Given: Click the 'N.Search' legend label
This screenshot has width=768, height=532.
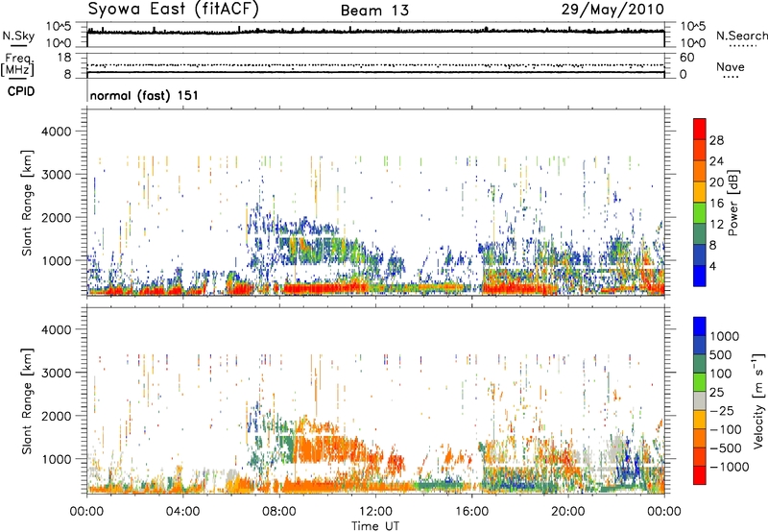Looking at the screenshot, I should pos(742,36).
